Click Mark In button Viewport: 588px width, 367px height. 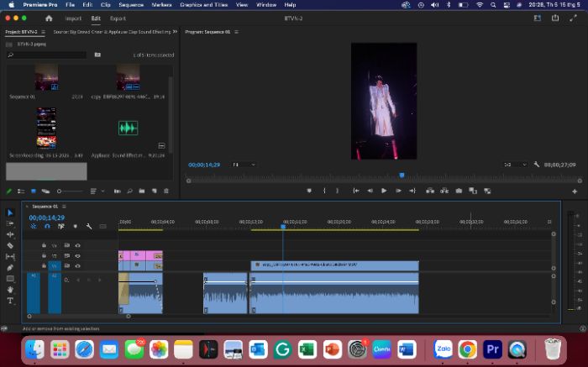(x=324, y=191)
